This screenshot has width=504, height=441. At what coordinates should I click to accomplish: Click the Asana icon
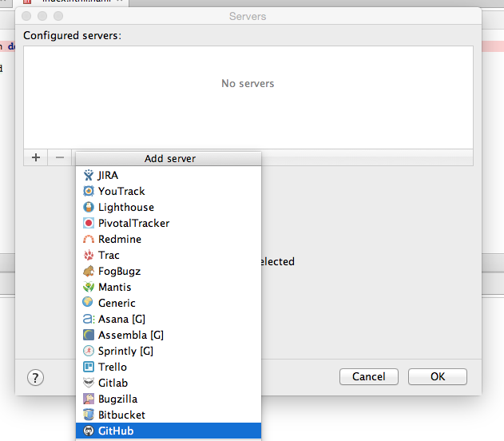click(x=89, y=320)
